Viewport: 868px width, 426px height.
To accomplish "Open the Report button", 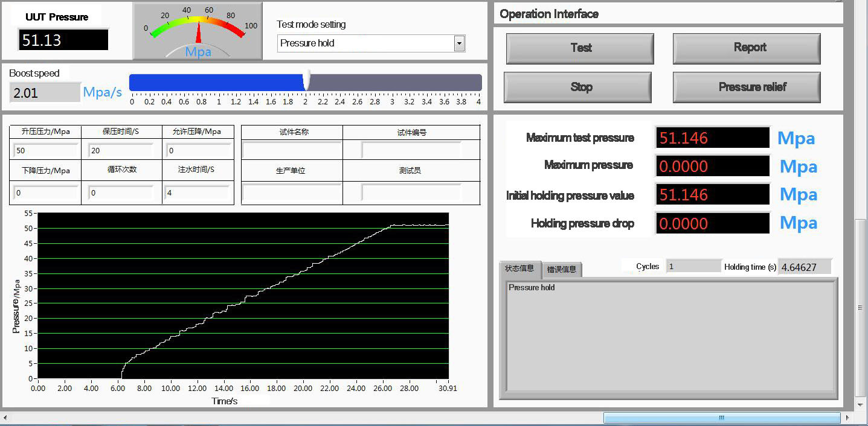I will tap(747, 48).
